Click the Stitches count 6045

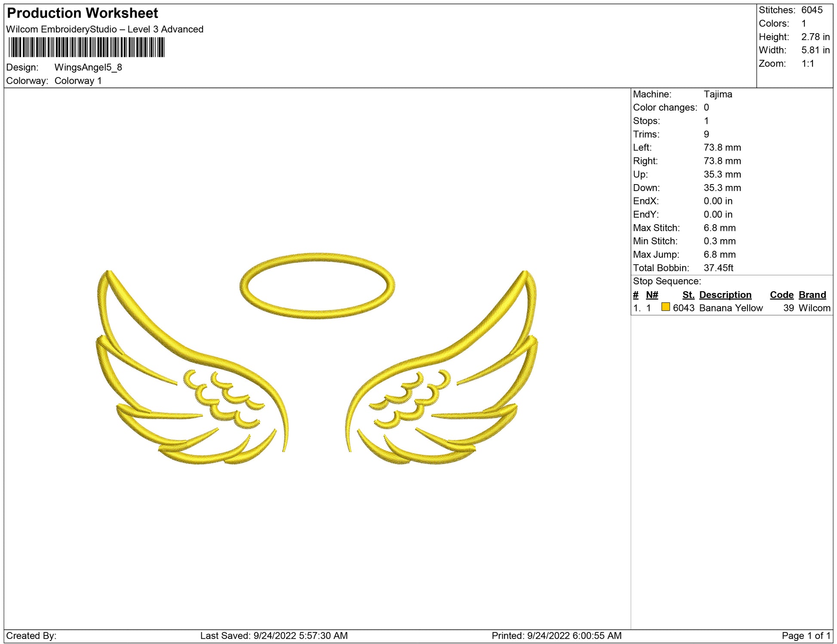point(812,10)
